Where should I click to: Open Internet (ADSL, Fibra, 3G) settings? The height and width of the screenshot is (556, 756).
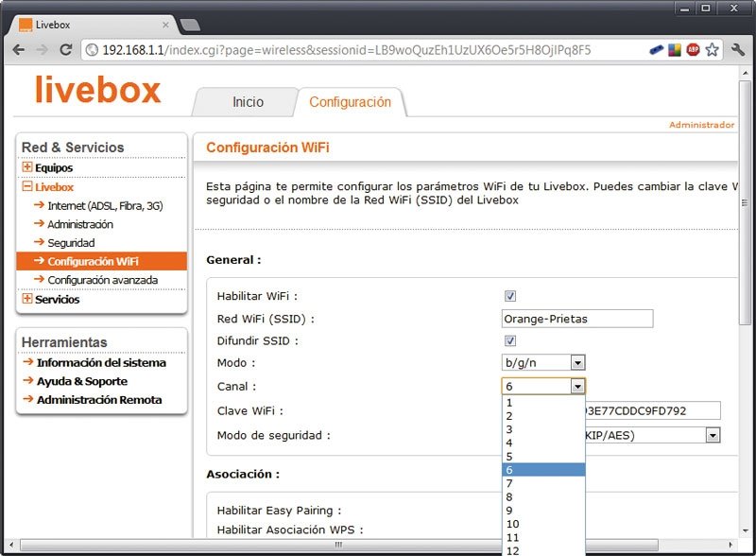click(x=105, y=205)
